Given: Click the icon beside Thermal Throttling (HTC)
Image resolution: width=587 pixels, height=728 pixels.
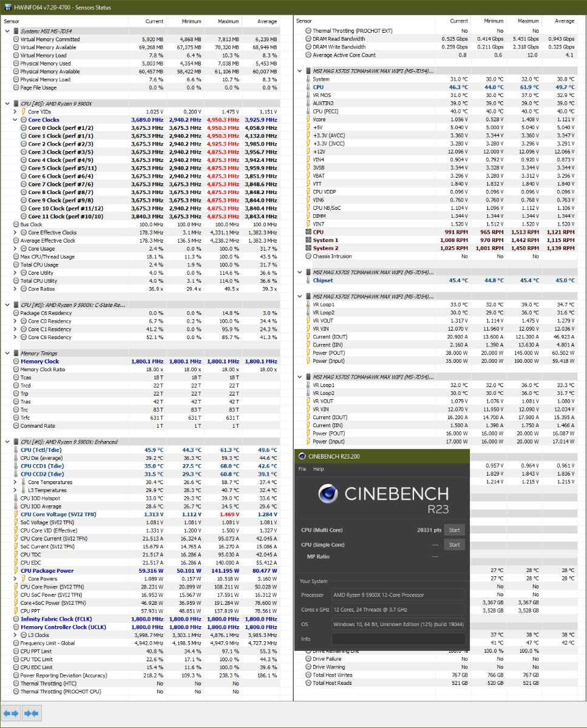Looking at the screenshot, I should point(16,683).
